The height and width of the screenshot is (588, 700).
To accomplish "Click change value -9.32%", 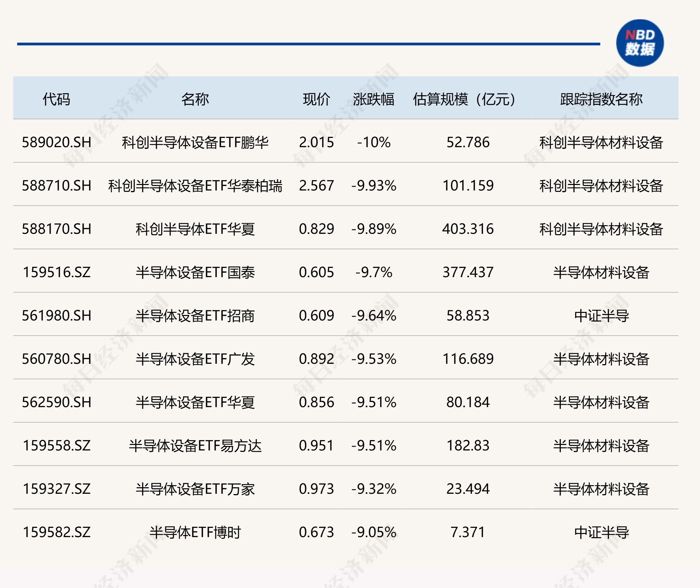I will (x=374, y=489).
